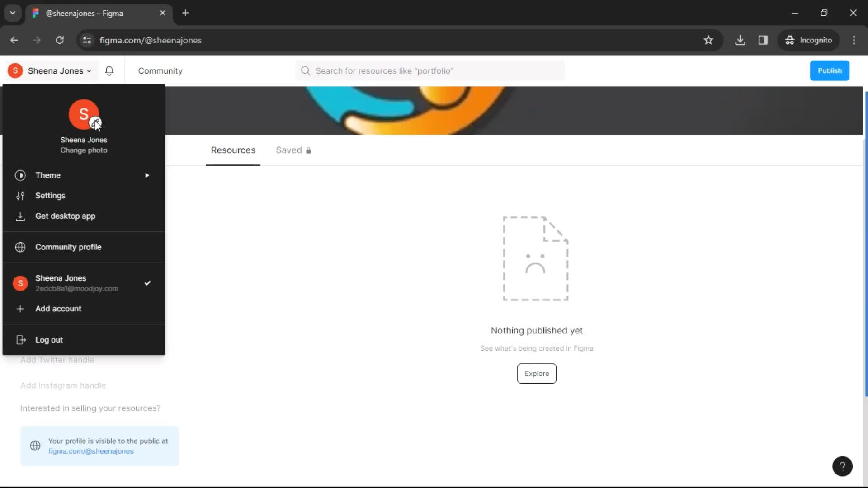Click the Theme menu icon
The height and width of the screenshot is (488, 868).
[20, 174]
